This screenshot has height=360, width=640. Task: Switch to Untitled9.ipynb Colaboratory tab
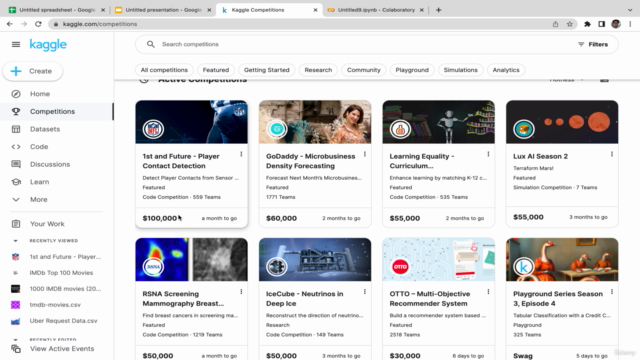(376, 10)
